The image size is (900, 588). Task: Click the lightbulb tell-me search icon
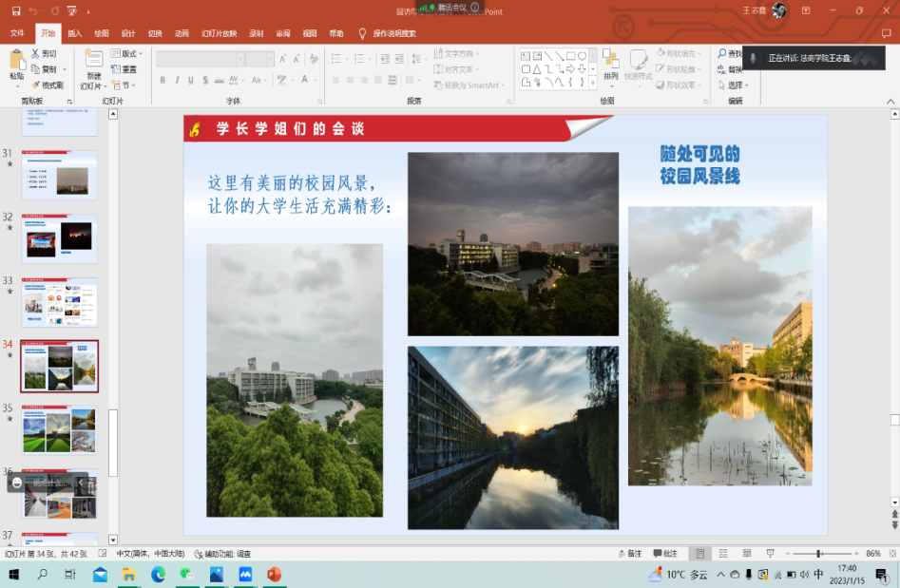[362, 33]
